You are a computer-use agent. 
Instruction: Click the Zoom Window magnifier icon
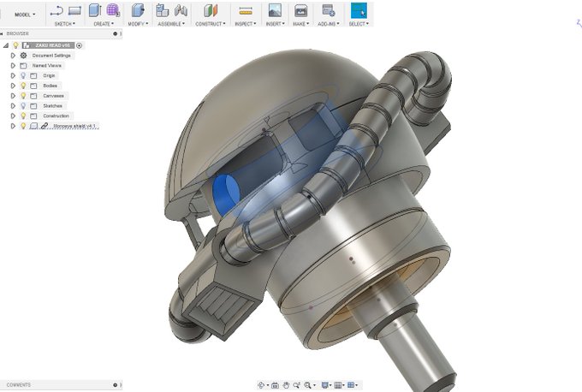pyautogui.click(x=308, y=385)
